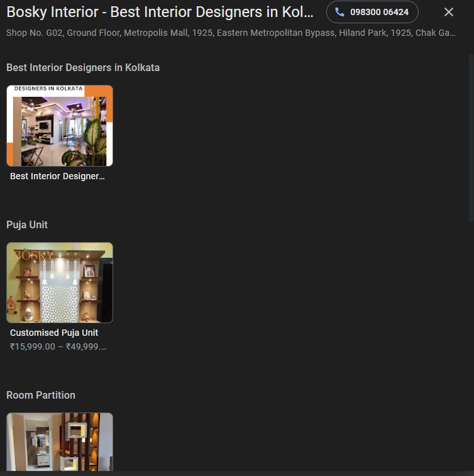Click the 'Puja Unit' section heading
Screen dimensions: 474x476
(x=27, y=225)
